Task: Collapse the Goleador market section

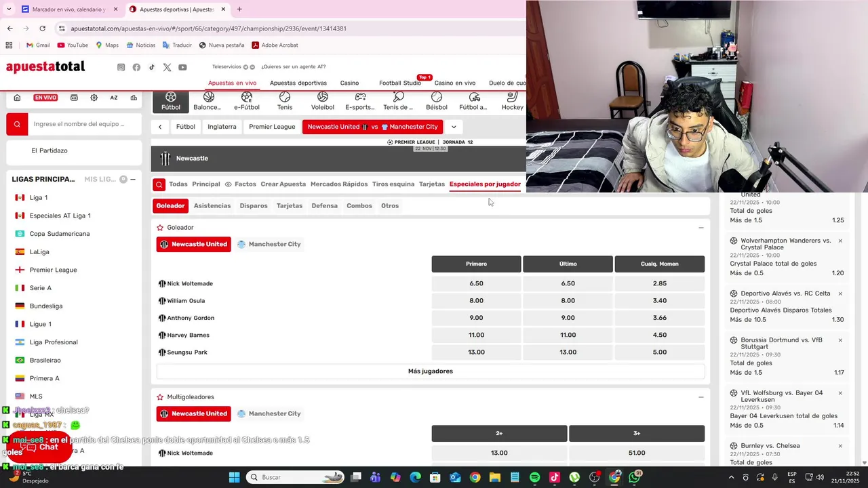Action: pos(701,228)
